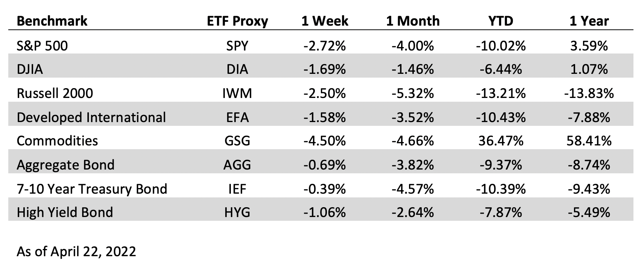This screenshot has height=269, width=644.
Task: Click the YTD column header
Action: pyautogui.click(x=501, y=20)
